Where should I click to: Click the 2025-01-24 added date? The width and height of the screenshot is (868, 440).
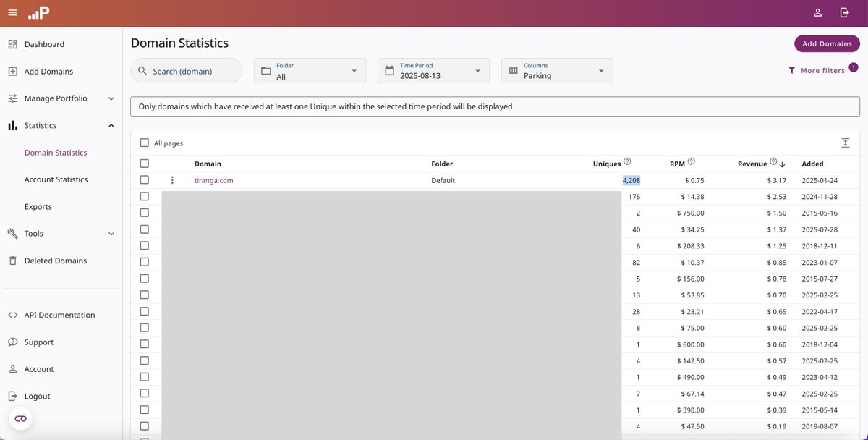coord(820,180)
